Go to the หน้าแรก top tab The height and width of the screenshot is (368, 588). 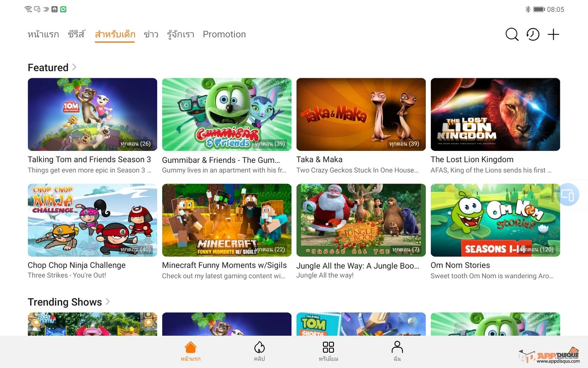click(x=43, y=34)
